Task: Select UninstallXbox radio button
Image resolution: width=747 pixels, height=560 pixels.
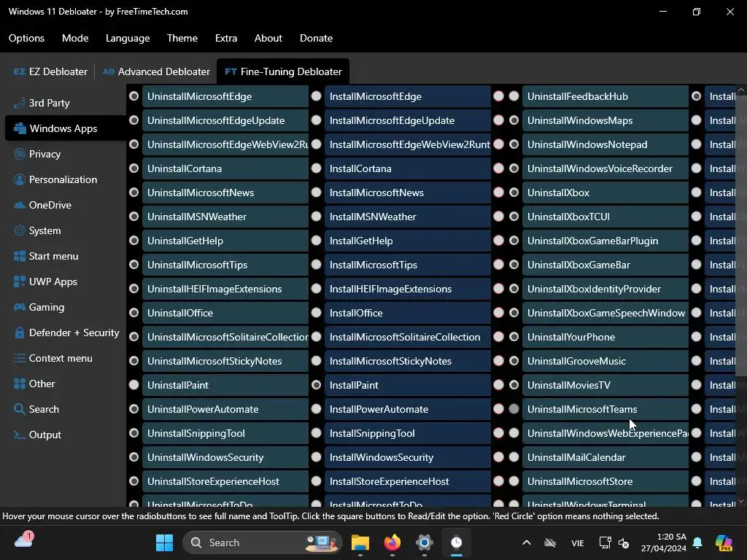Action: click(514, 192)
